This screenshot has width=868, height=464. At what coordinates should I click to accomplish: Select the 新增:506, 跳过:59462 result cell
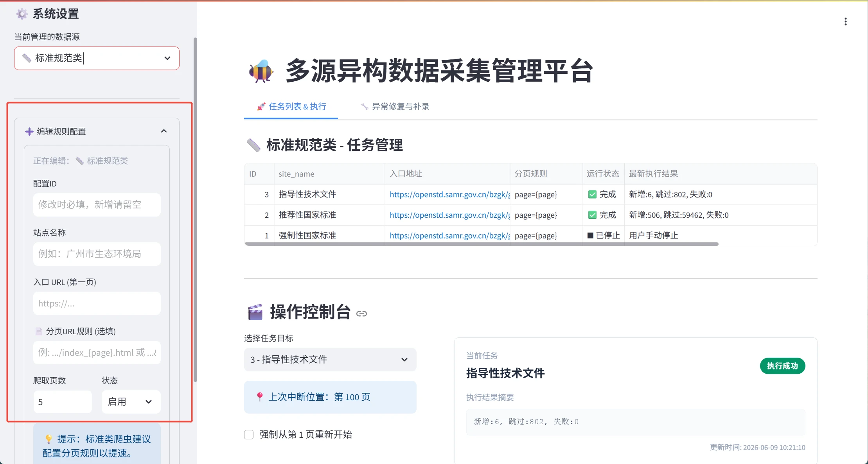(x=720, y=215)
